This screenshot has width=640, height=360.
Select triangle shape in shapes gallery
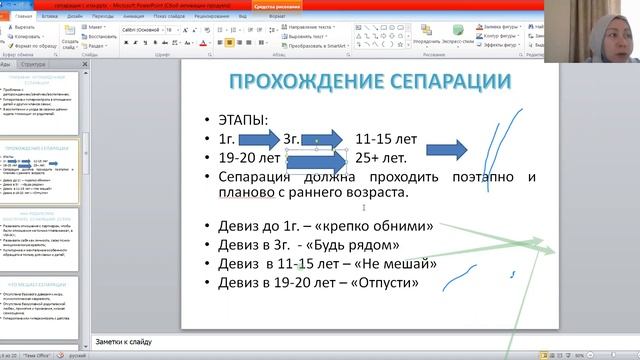coord(358,36)
